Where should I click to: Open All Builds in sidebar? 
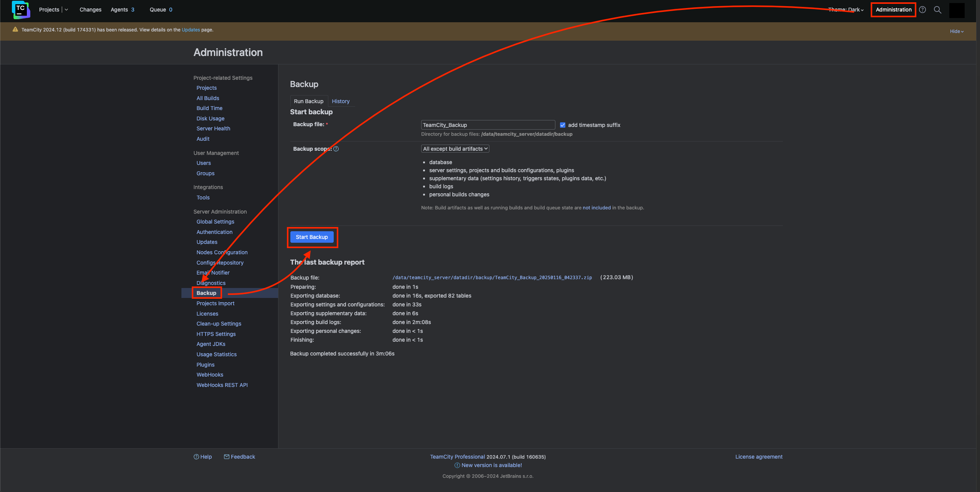(x=208, y=98)
